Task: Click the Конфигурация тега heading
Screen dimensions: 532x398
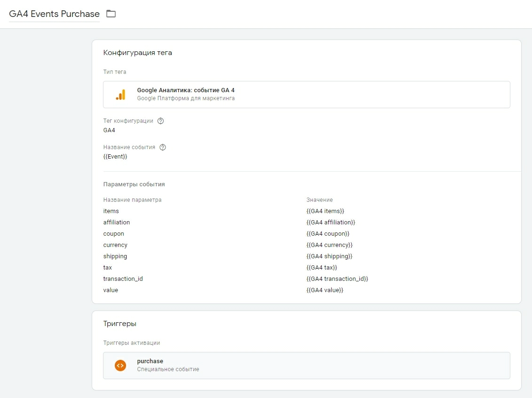Action: pos(137,53)
